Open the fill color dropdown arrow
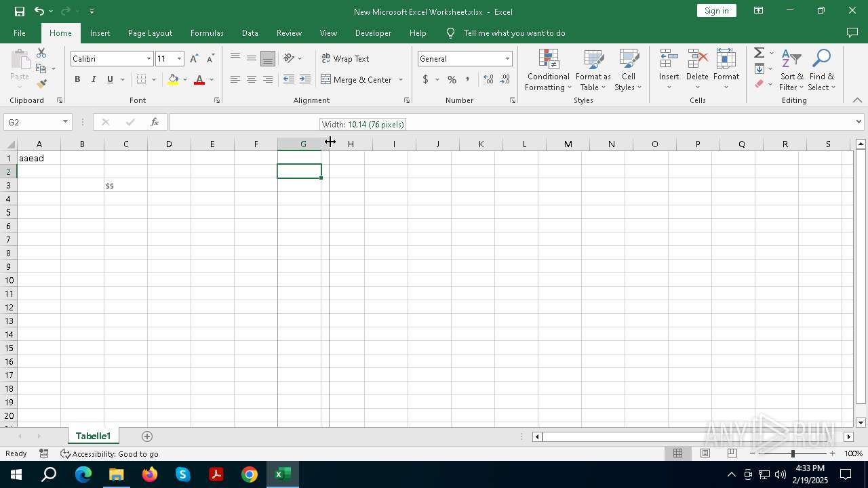868x488 pixels. click(185, 79)
